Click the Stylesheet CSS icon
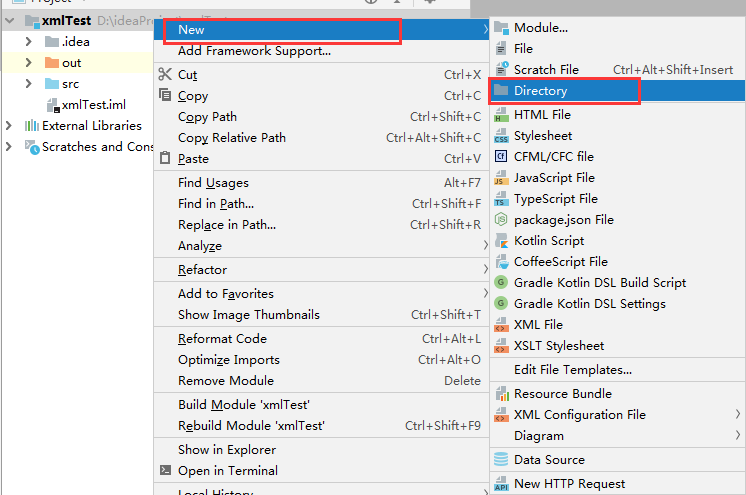Image resolution: width=746 pixels, height=495 pixels. point(501,136)
